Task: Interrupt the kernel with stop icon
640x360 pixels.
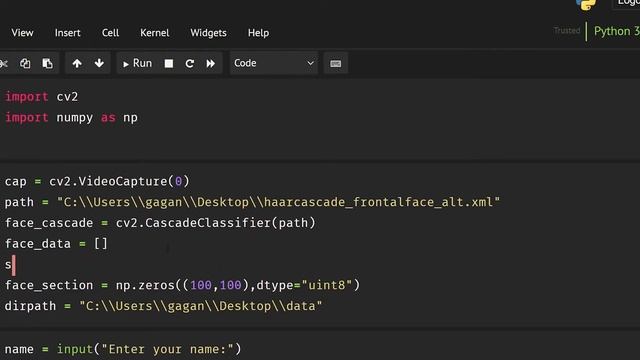Action: click(x=169, y=63)
